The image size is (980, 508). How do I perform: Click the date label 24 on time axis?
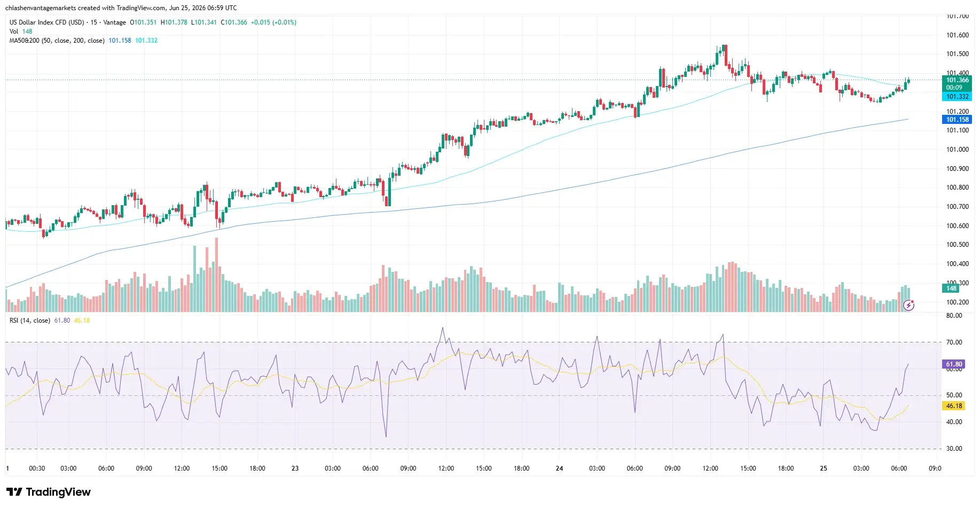[559, 468]
